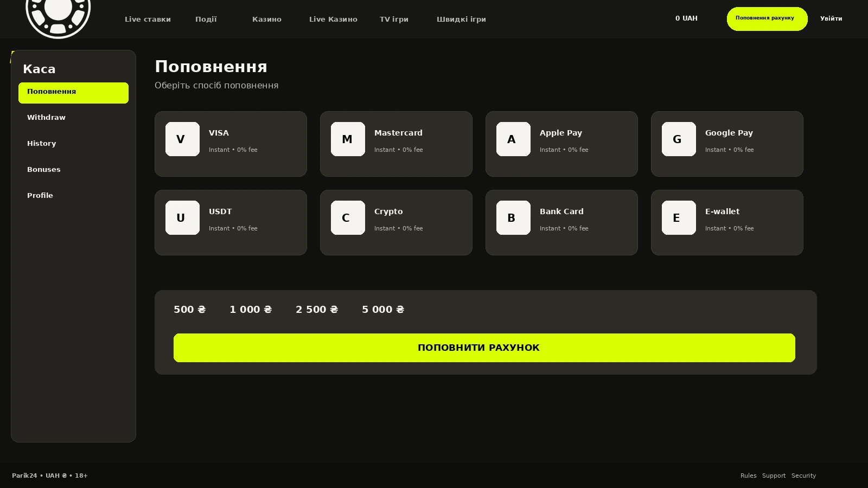Select the Поповнення sidebar tab

(73, 93)
